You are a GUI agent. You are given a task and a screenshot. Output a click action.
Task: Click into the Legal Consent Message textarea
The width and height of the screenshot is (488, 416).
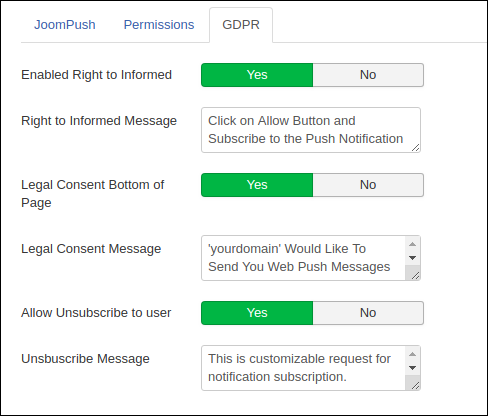[303, 258]
